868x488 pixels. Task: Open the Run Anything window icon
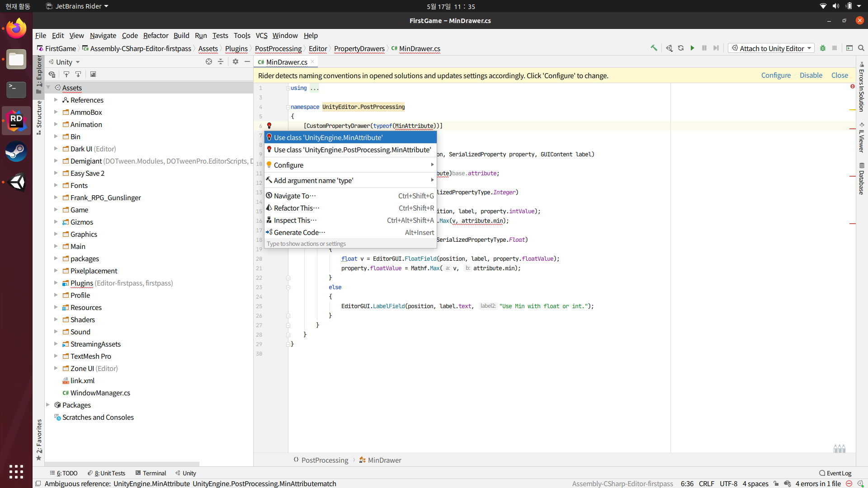849,48
